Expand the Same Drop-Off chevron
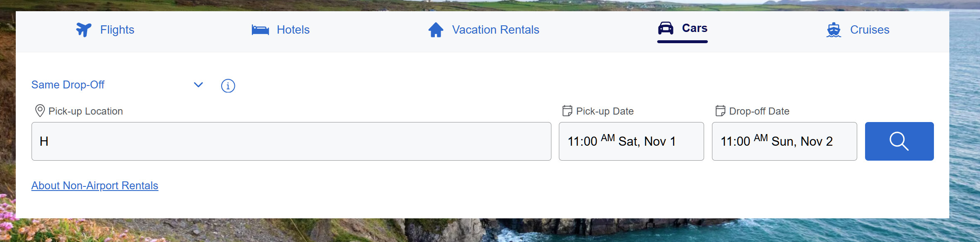The image size is (980, 242). point(198,85)
